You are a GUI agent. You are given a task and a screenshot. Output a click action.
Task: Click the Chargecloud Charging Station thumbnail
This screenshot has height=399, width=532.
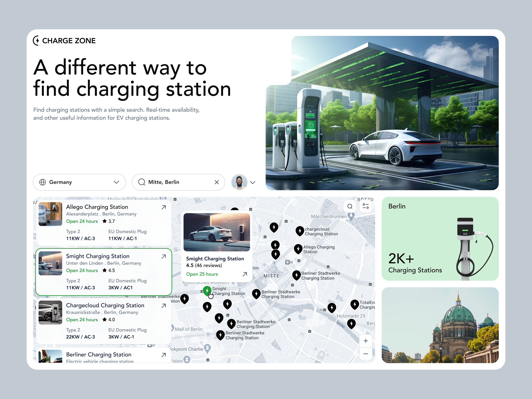[x=50, y=312]
